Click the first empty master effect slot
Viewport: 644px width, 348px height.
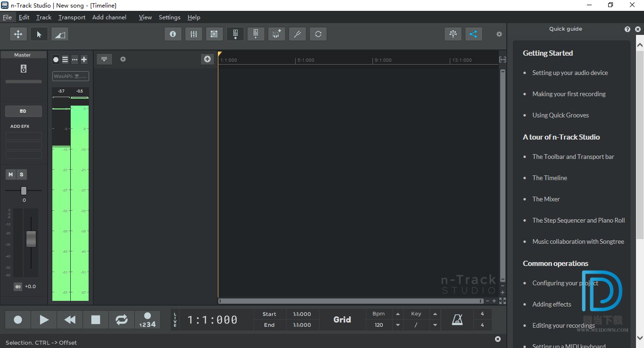24,136
